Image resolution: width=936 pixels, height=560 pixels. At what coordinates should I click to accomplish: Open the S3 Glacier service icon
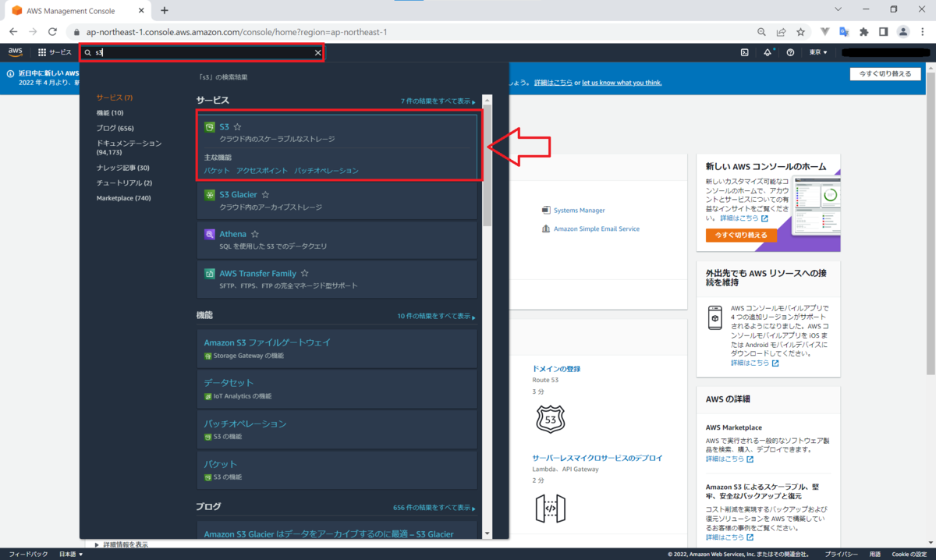click(x=209, y=194)
